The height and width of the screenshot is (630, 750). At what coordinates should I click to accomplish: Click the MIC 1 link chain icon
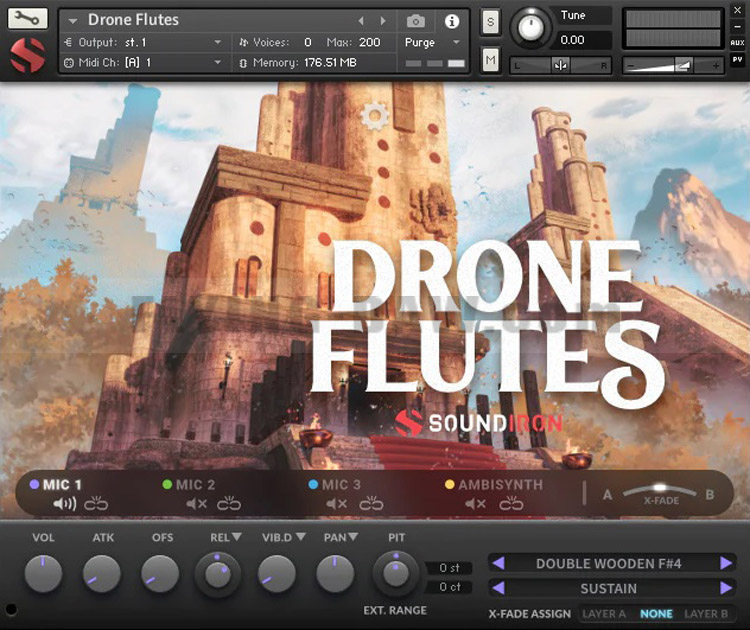[96, 504]
